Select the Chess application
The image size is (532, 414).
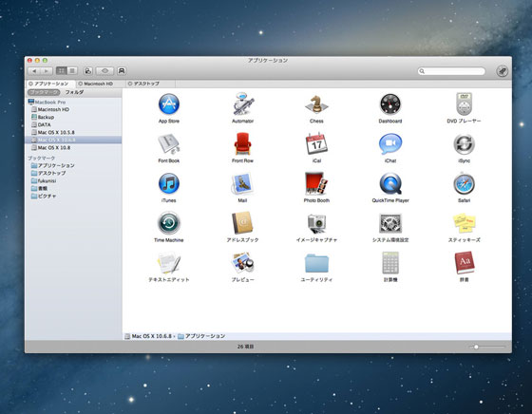pyautogui.click(x=316, y=104)
